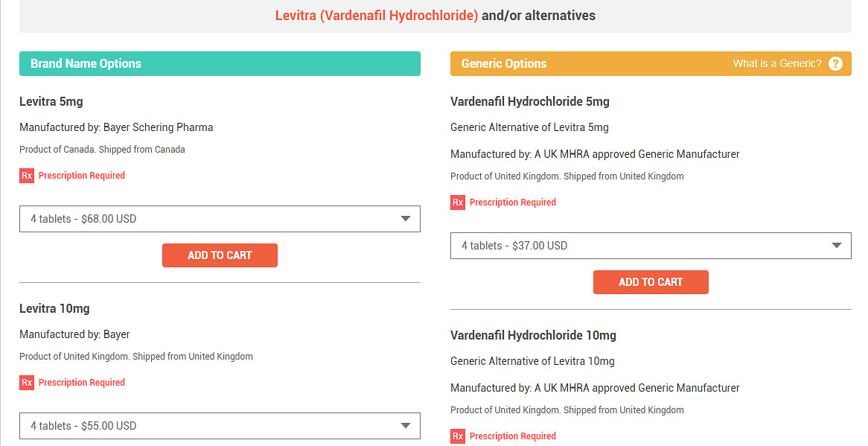The height and width of the screenshot is (446, 868).
Task: Select the Brand Name Options header
Action: pyautogui.click(x=220, y=63)
